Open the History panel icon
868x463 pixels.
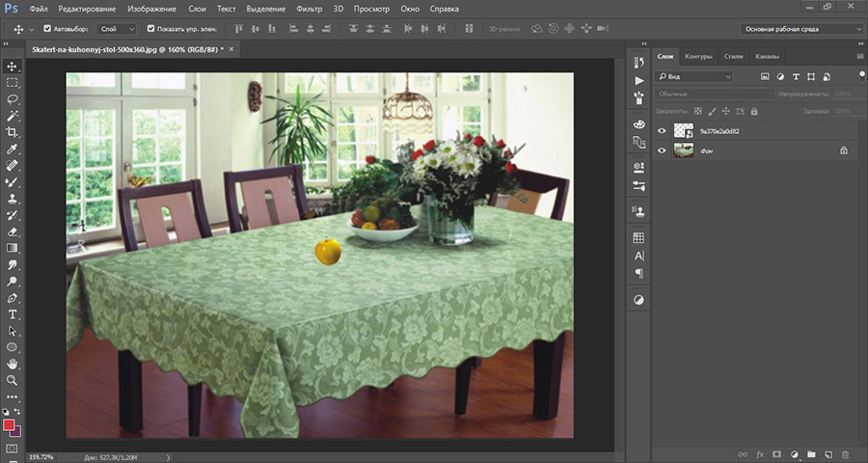[638, 63]
